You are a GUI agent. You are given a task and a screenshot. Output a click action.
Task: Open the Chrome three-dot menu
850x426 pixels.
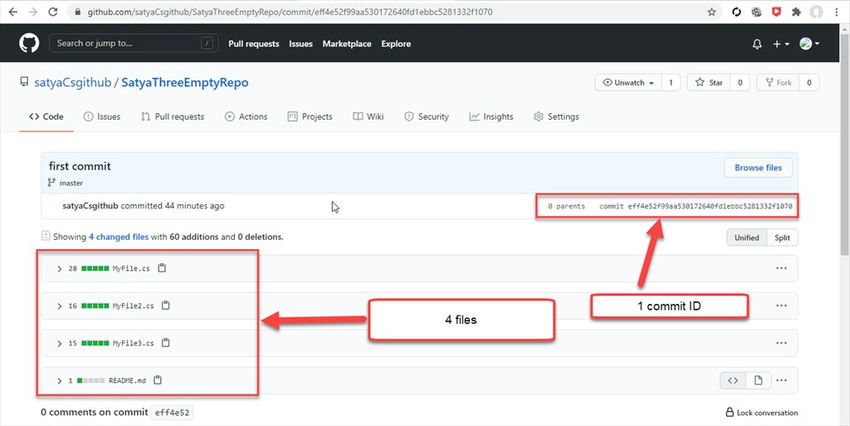point(836,12)
